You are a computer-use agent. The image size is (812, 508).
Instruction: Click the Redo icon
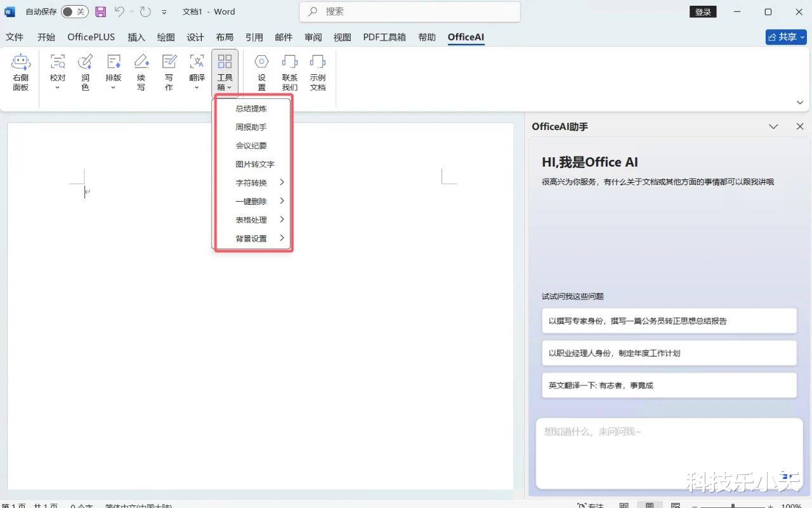(x=145, y=11)
